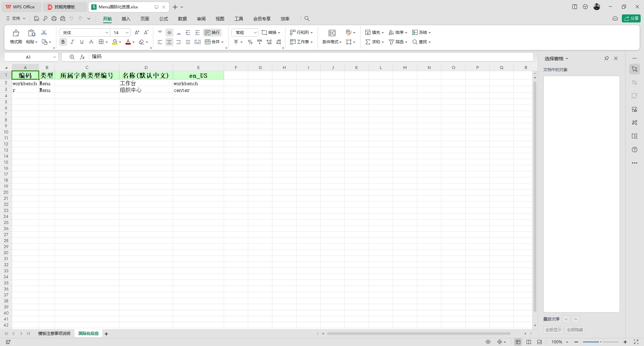
Task: Open the font color swatch
Action: [128, 42]
